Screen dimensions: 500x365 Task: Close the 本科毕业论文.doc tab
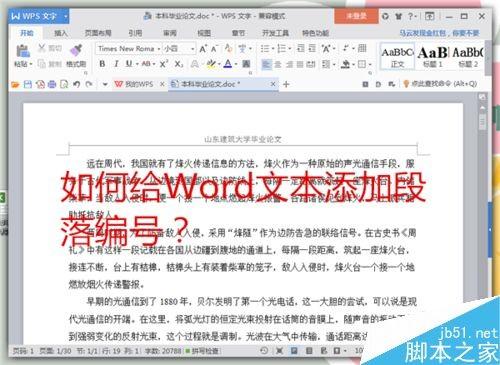(273, 84)
